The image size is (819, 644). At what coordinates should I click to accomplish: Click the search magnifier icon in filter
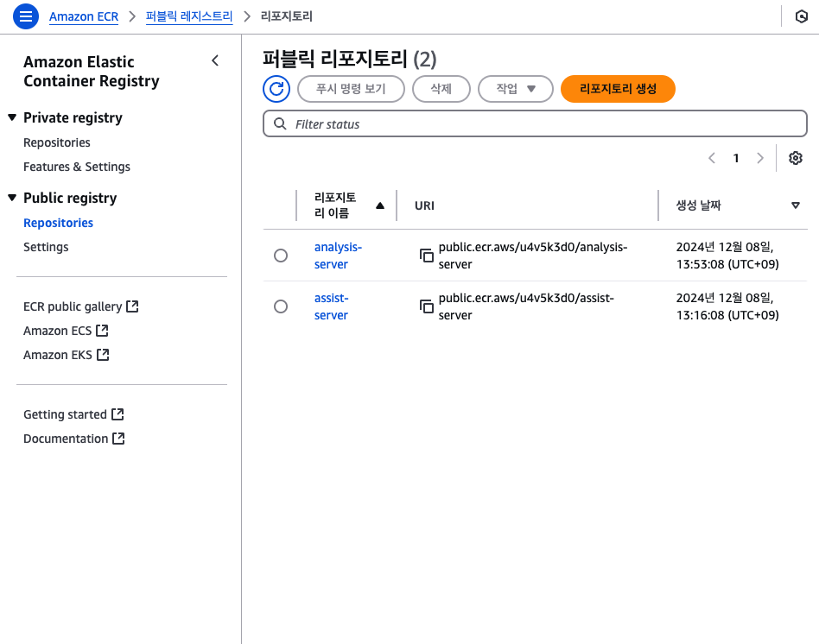[x=280, y=123]
